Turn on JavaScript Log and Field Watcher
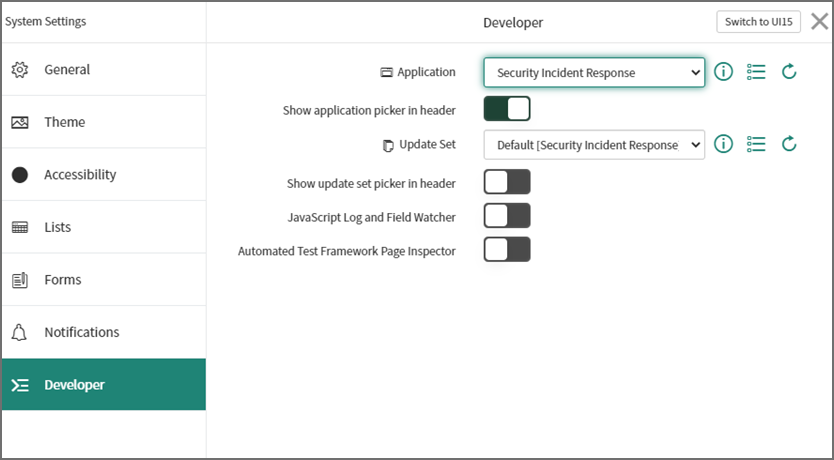The image size is (834, 460). tap(507, 215)
